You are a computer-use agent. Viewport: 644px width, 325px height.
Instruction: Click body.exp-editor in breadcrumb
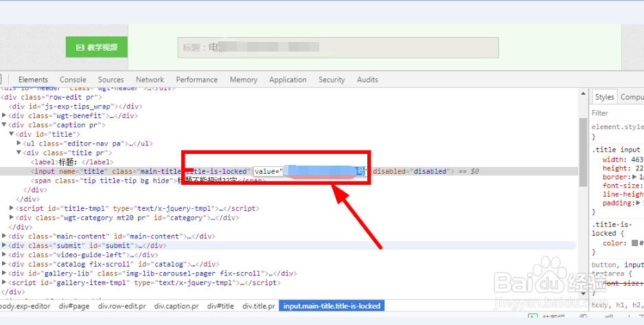25,306
